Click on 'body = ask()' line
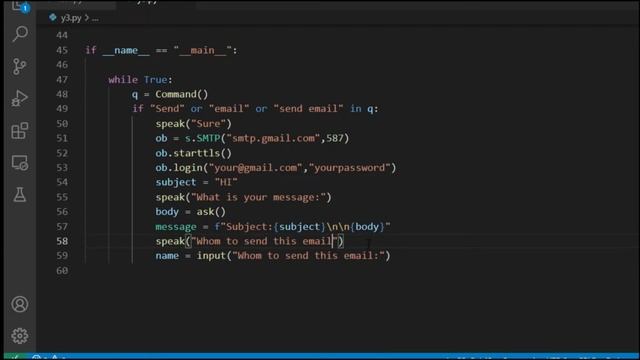This screenshot has height=360, width=640. click(x=191, y=212)
